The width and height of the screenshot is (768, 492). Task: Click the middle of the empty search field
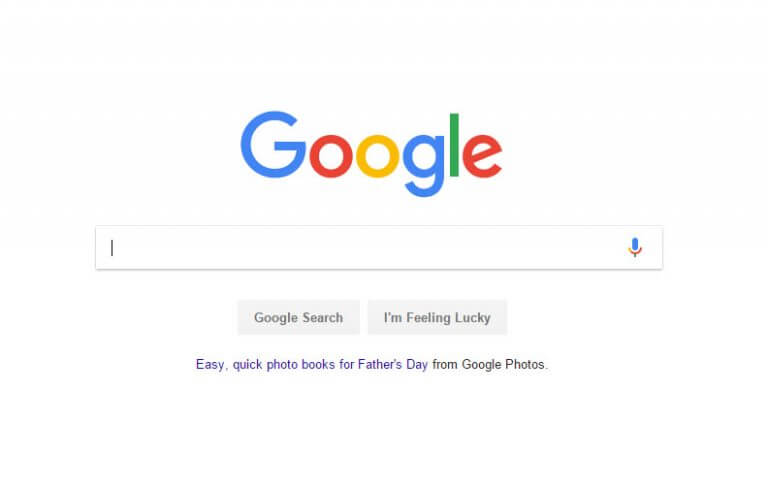[x=379, y=247]
